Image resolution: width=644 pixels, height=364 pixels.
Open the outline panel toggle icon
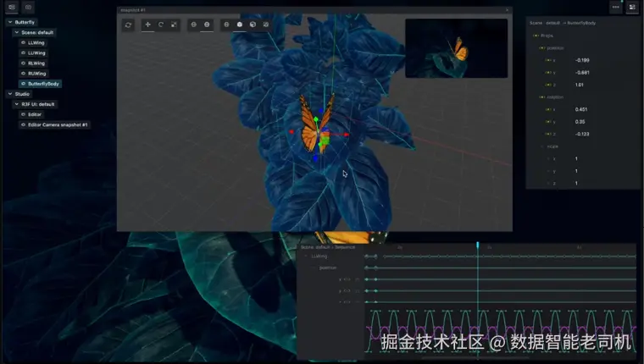point(12,7)
